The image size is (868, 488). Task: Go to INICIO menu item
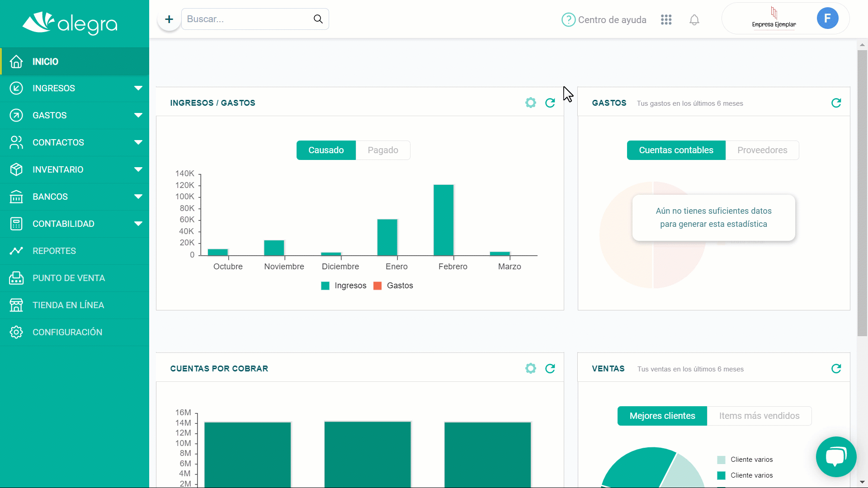coord(75,61)
